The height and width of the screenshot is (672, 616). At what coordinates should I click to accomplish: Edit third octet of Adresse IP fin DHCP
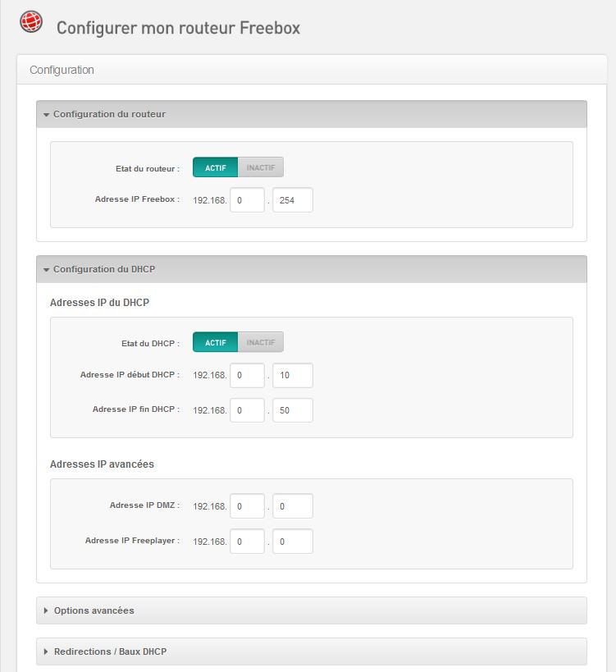point(247,410)
